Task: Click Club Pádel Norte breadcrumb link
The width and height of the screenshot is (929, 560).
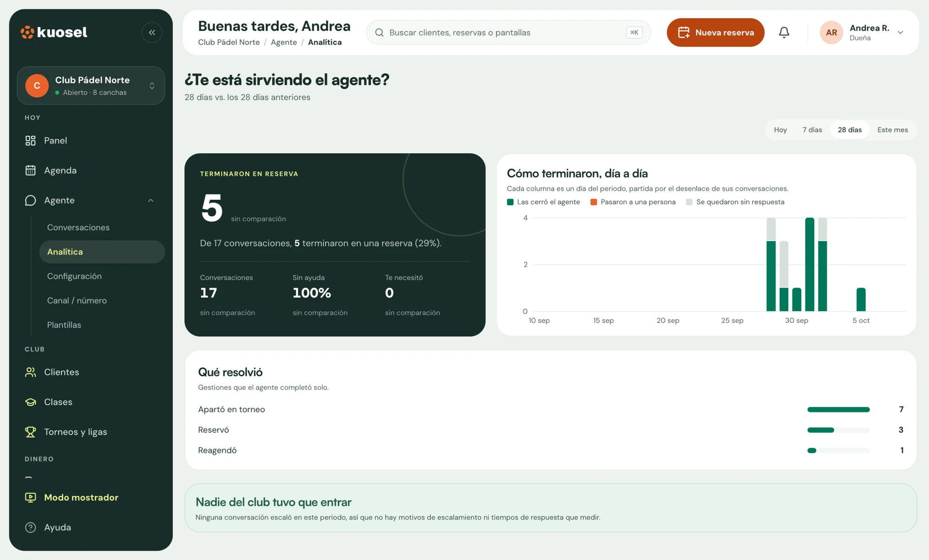Action: [x=229, y=42]
